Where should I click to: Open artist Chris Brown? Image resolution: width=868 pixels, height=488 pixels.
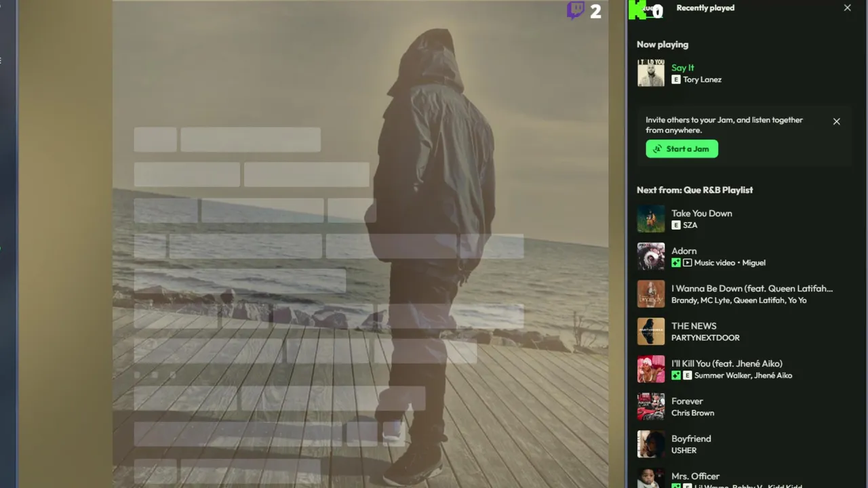[692, 413]
